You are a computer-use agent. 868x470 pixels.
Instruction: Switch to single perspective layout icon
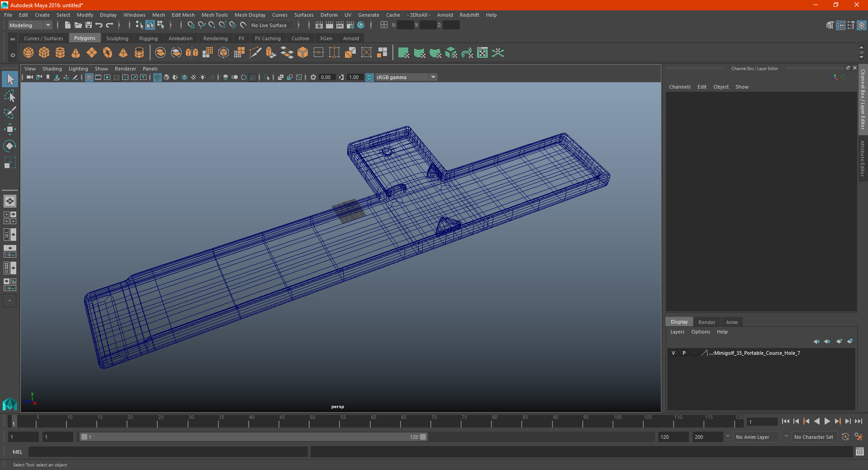9,201
